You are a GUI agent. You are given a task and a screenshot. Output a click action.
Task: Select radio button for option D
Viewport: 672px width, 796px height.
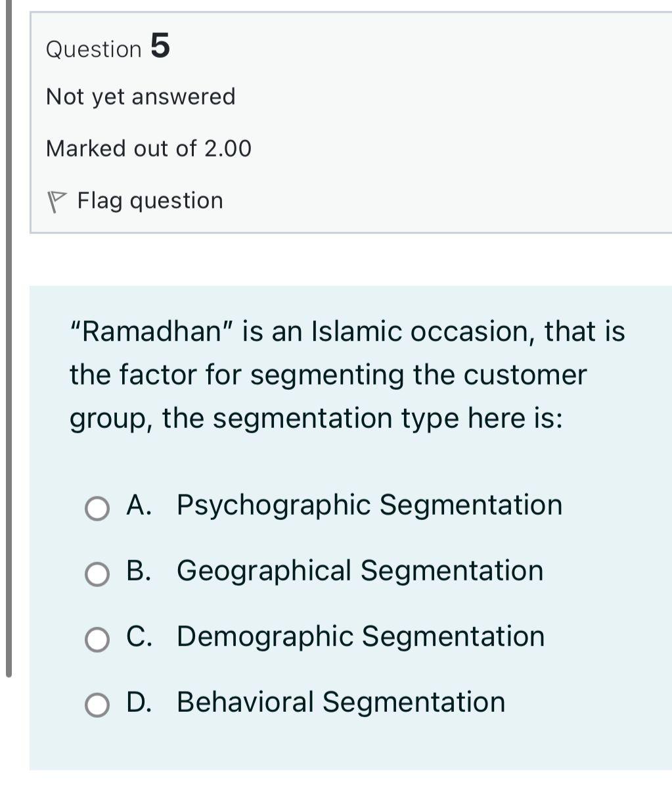(97, 704)
